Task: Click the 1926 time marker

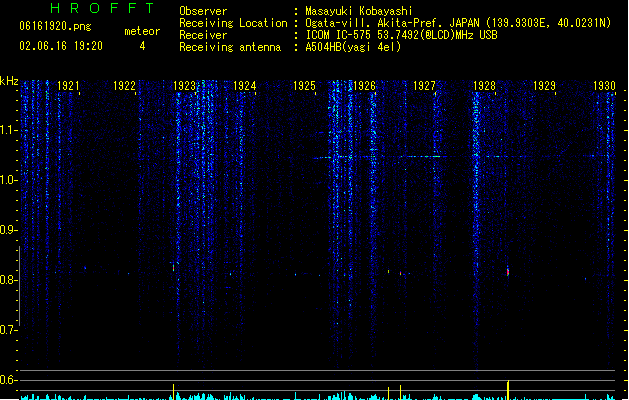Action: click(x=364, y=86)
